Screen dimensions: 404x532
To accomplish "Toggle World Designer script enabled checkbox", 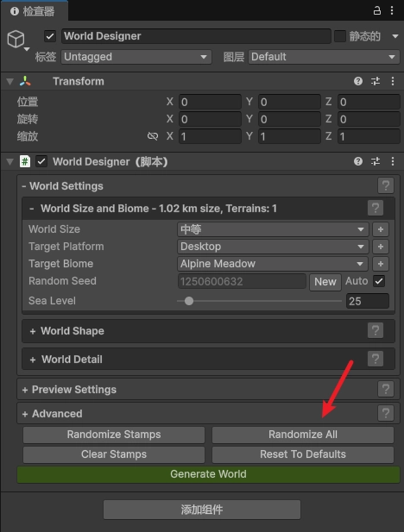I will (x=41, y=161).
